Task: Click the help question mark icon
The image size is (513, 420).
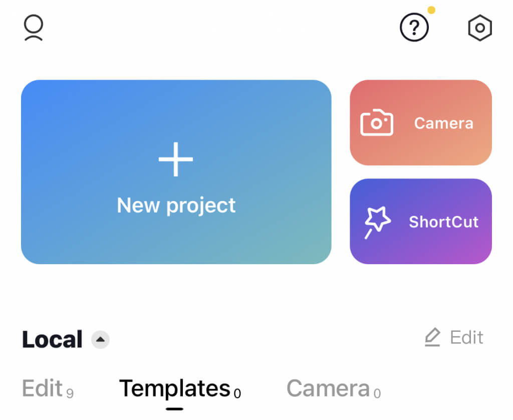Action: point(414,28)
